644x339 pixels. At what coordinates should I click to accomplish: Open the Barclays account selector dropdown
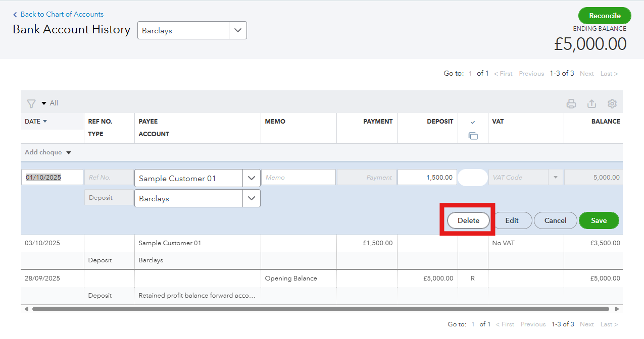click(238, 30)
